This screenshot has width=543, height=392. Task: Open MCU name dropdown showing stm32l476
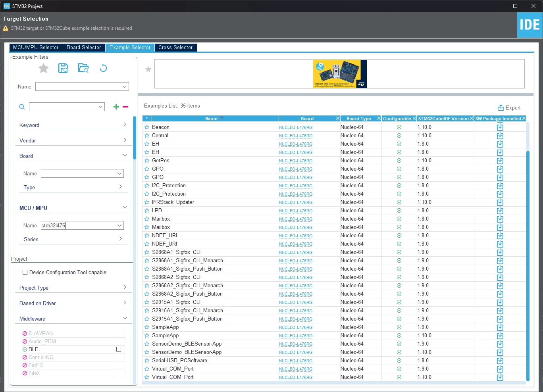coord(119,225)
